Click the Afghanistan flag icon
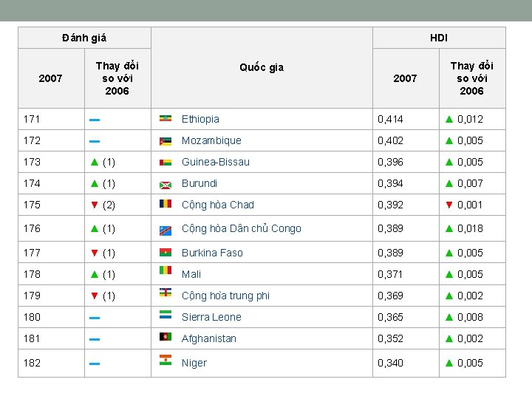 [x=166, y=337]
